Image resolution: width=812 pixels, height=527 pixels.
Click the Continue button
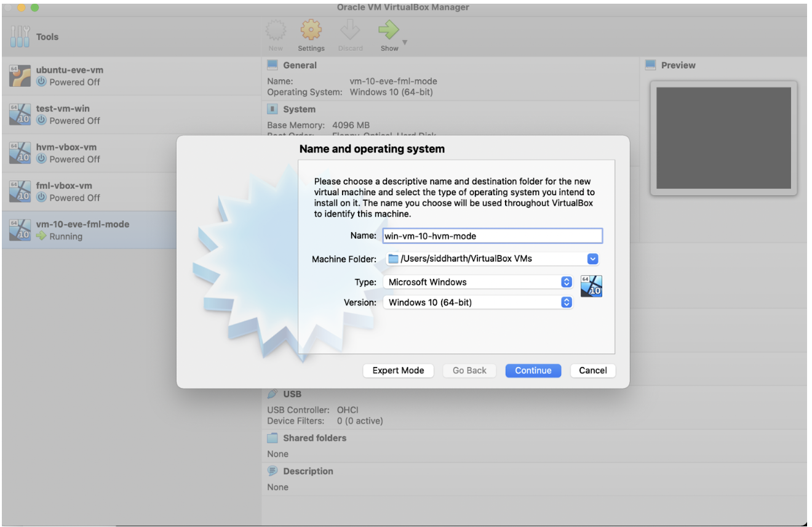[533, 370]
